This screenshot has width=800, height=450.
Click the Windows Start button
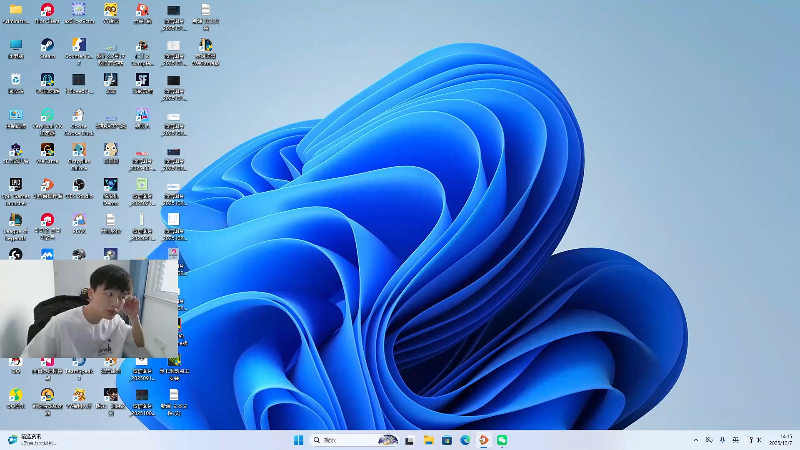pyautogui.click(x=298, y=440)
